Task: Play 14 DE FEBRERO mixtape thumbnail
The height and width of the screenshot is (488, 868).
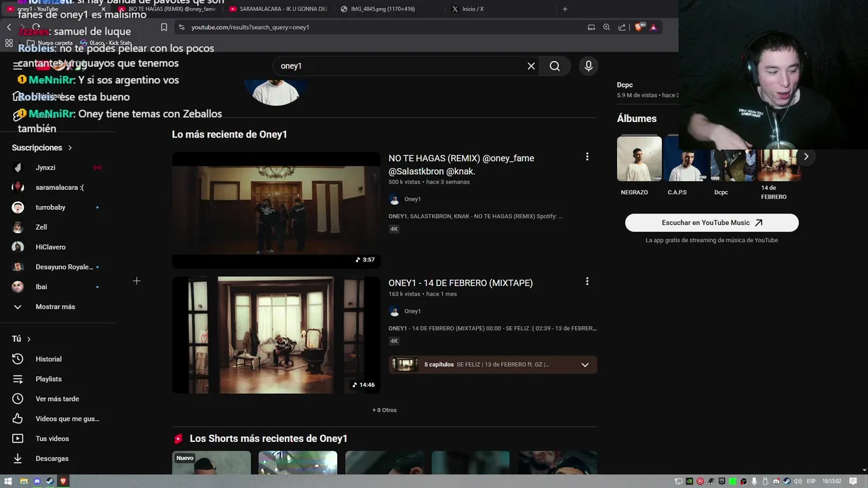Action: tap(276, 335)
